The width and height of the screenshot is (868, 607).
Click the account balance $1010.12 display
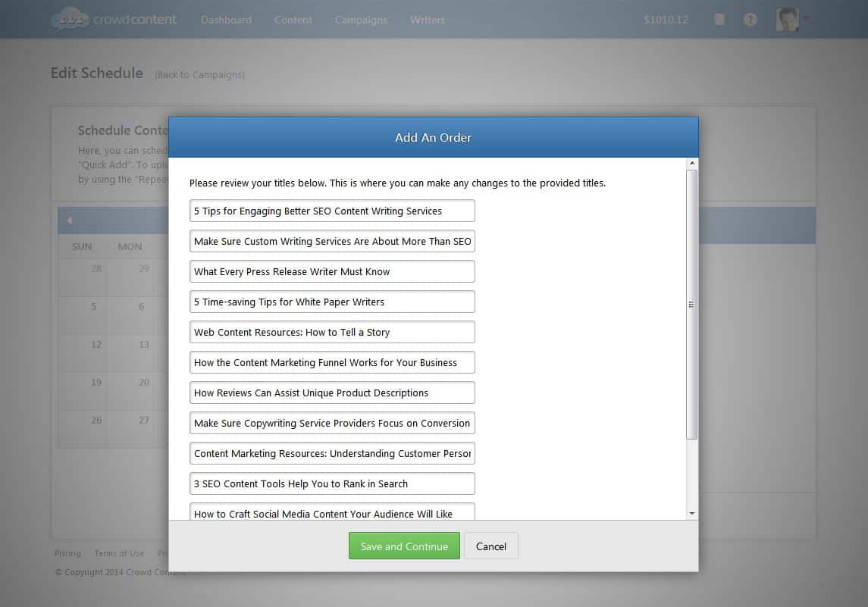(x=666, y=20)
